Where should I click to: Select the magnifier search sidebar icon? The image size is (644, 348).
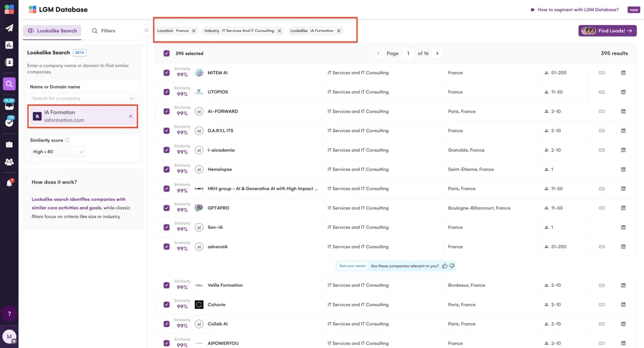[x=9, y=84]
